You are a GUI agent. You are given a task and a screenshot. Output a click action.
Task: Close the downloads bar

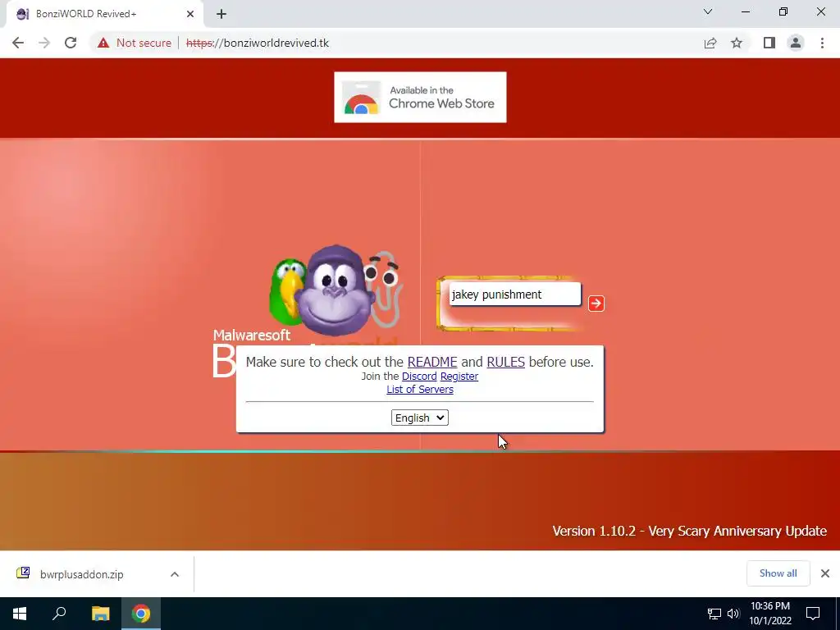(825, 573)
